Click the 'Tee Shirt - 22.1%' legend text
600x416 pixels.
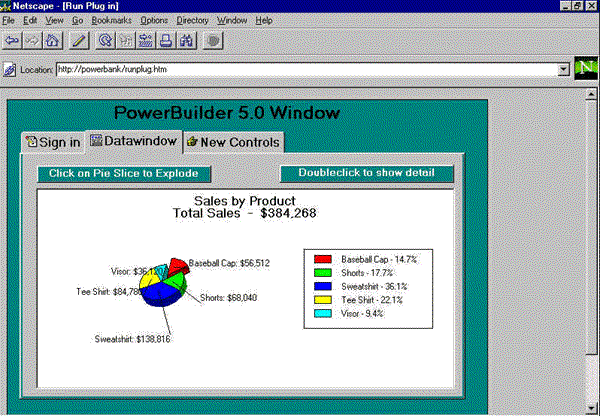click(372, 300)
